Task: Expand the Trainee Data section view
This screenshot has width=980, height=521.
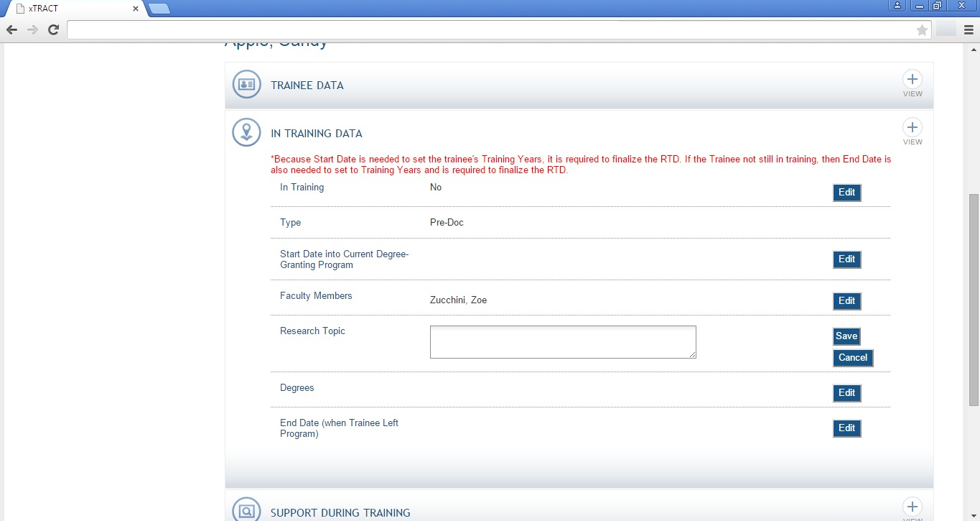Action: tap(913, 83)
